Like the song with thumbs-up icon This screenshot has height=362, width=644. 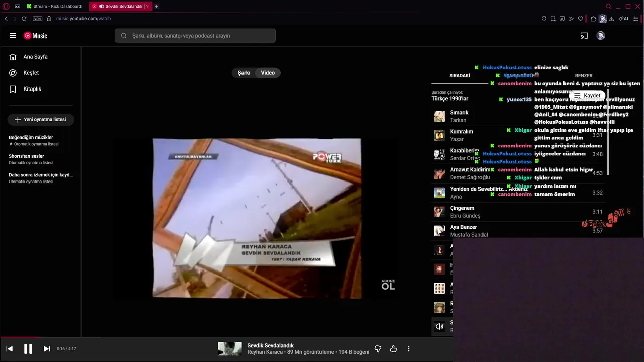pyautogui.click(x=393, y=349)
